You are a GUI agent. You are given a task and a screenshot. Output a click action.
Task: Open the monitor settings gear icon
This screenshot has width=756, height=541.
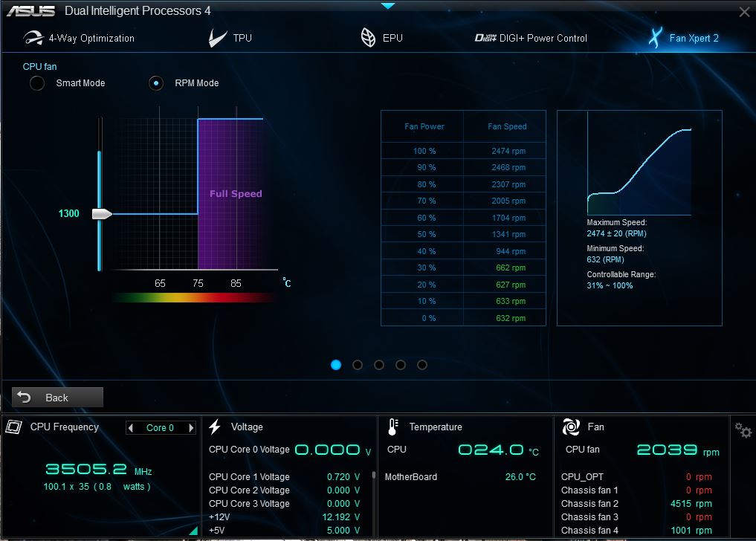tap(743, 430)
